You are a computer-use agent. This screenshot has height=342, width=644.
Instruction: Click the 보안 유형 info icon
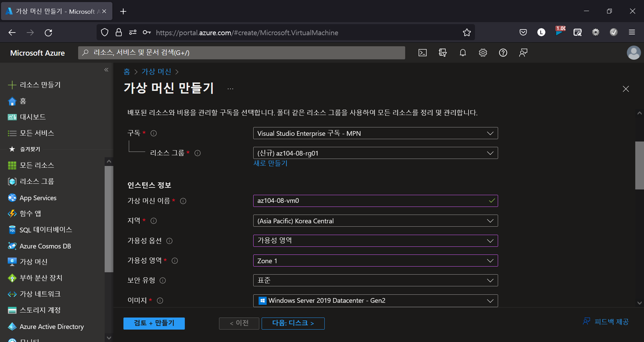tap(163, 281)
